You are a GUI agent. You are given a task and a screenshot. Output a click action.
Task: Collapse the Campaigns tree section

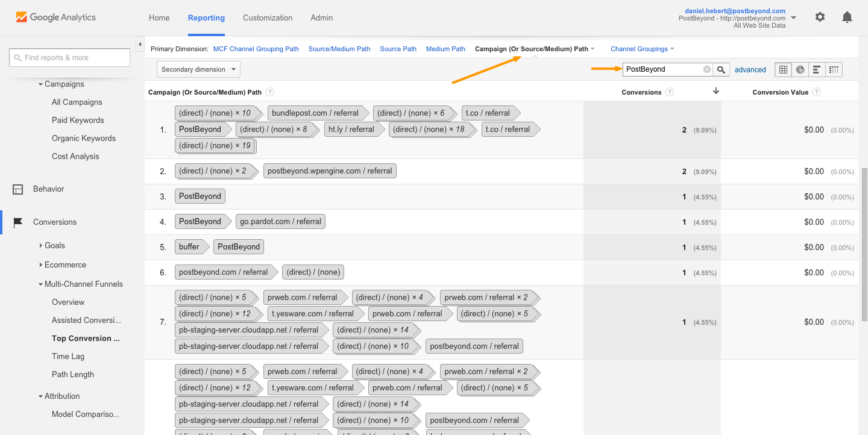[x=40, y=84]
